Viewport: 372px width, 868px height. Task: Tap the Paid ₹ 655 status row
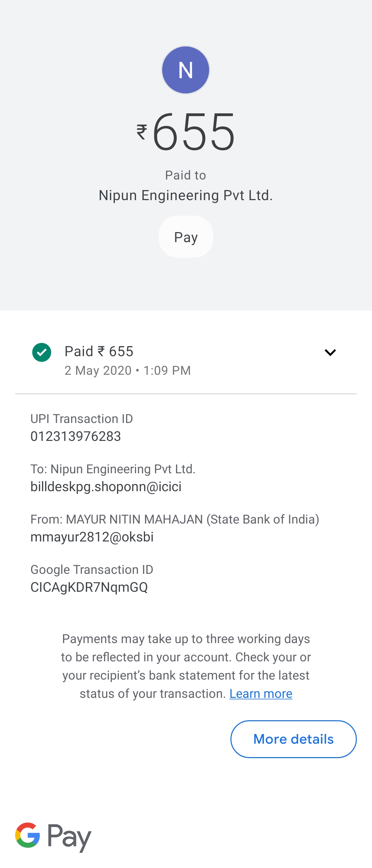click(186, 360)
